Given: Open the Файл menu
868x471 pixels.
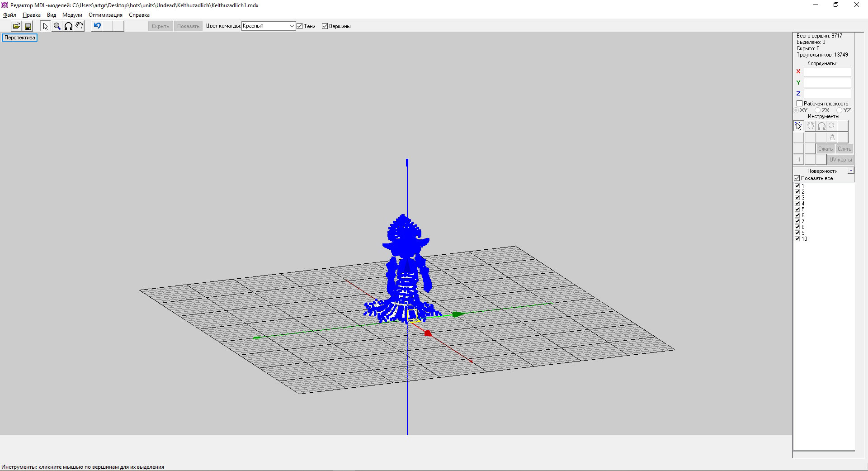Looking at the screenshot, I should pos(9,15).
